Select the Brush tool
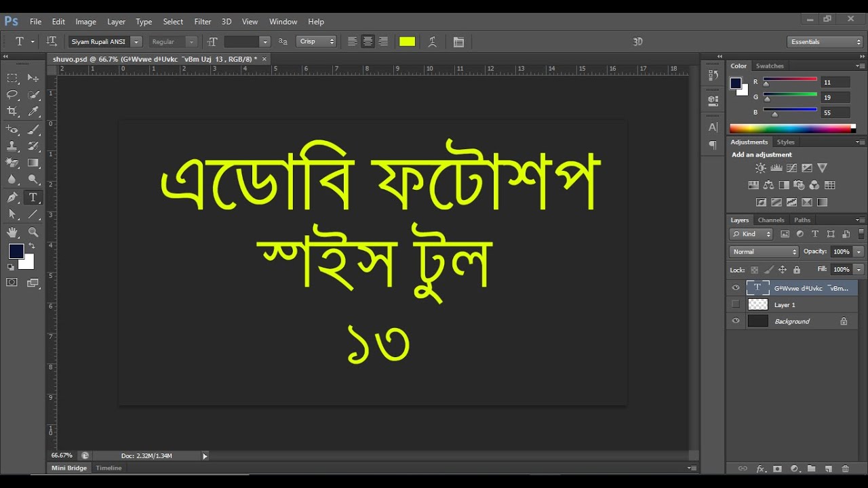 tap(33, 129)
